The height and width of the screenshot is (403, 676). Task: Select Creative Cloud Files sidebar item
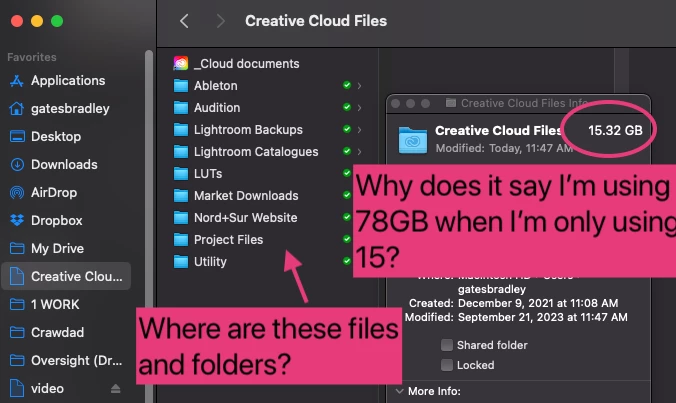click(x=66, y=276)
